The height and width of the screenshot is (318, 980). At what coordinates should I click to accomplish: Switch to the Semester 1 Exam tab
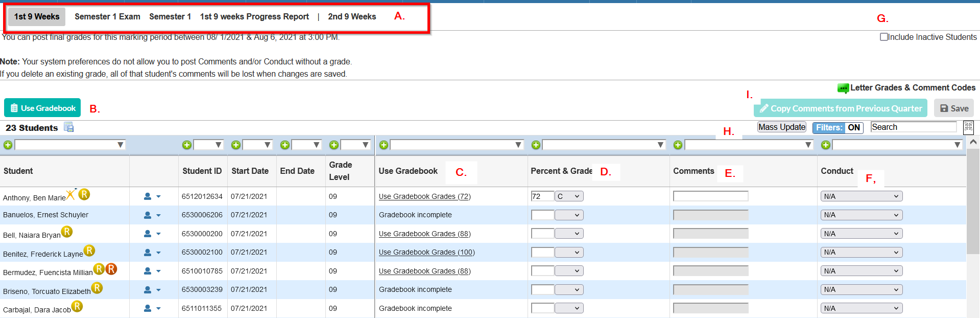(107, 17)
